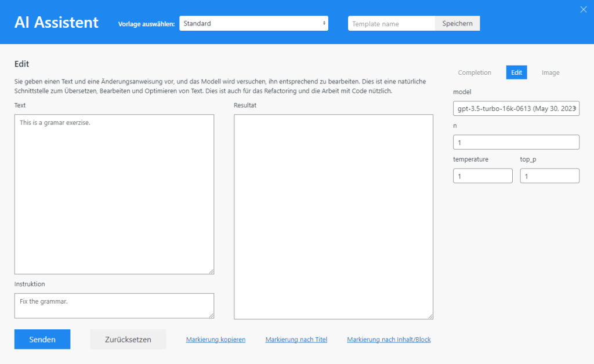Viewport: 594px width, 364px height.
Task: Focus the temperature input field
Action: [x=483, y=176]
